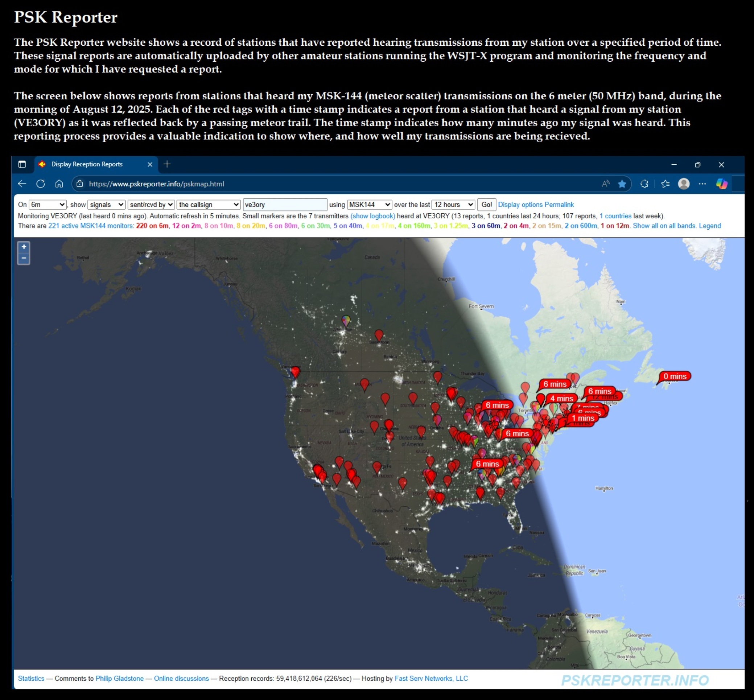Click the browser refresh icon

tap(41, 184)
